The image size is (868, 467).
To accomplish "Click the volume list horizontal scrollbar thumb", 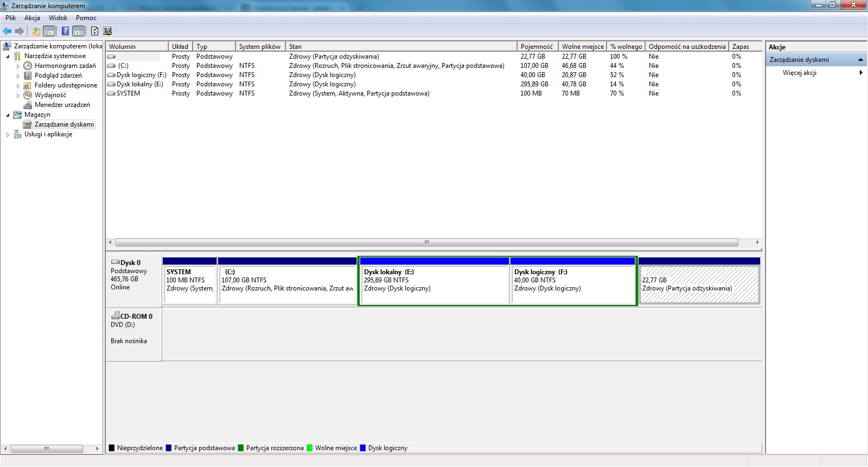I will click(427, 242).
